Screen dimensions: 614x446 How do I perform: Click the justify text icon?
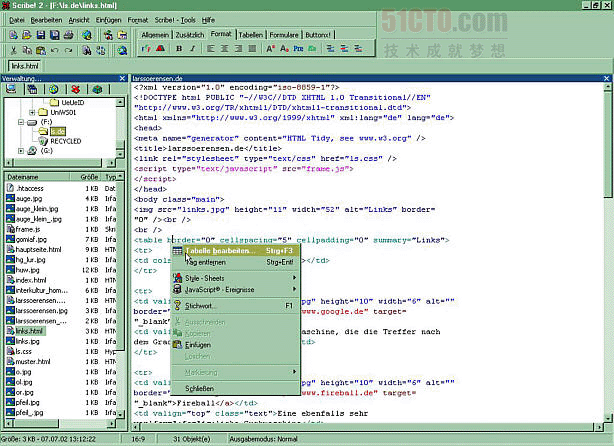click(x=252, y=49)
